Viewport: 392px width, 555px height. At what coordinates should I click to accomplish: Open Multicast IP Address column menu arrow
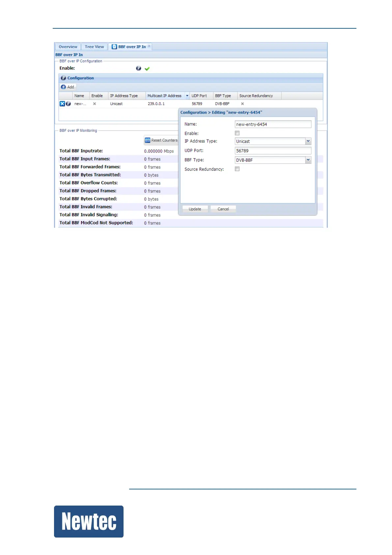click(187, 96)
